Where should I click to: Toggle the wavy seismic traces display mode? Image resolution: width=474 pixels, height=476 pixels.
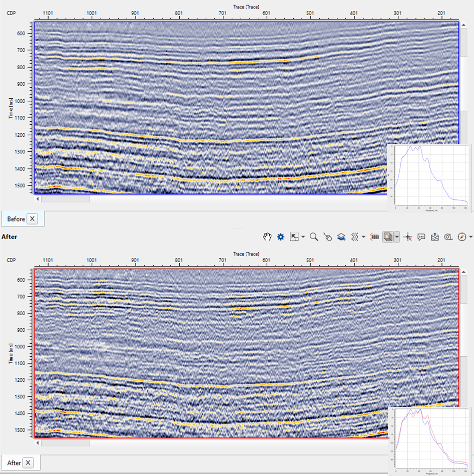(354, 237)
